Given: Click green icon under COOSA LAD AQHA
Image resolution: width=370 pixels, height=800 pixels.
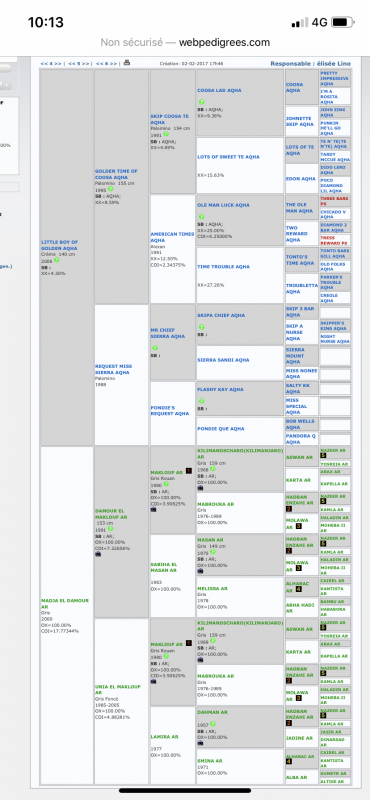Looking at the screenshot, I should (x=202, y=102).
